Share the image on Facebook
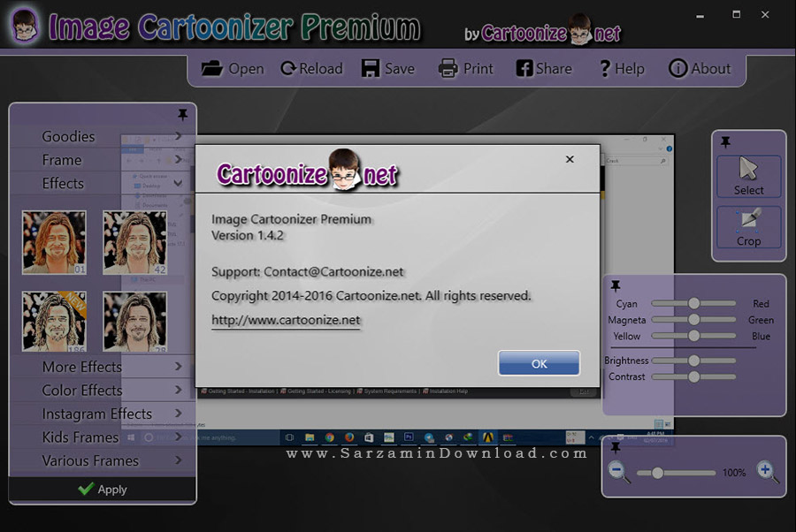Viewport: 796px width, 532px height. coord(544,68)
